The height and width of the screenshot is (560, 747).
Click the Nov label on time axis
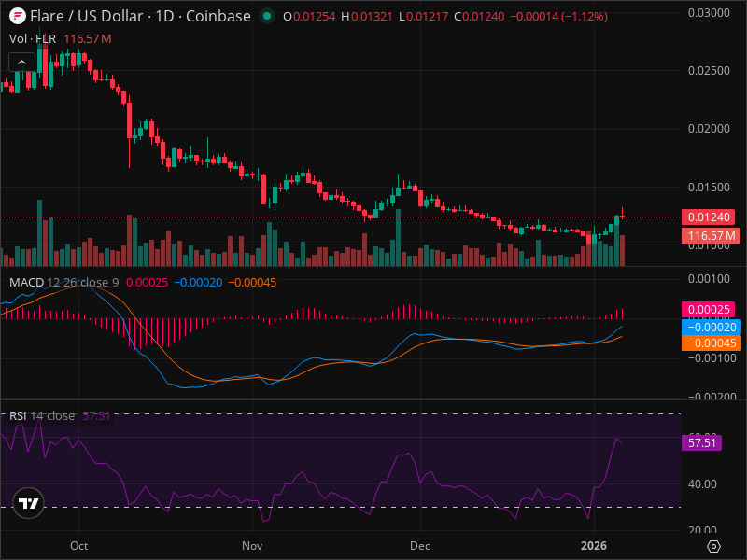(252, 546)
